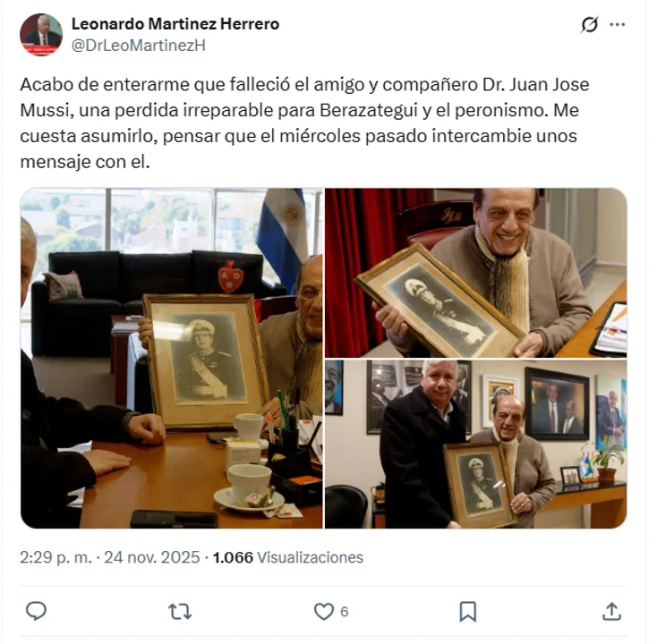Open Leonardo Martinez Herrero's profile avatar
The height and width of the screenshot is (644, 657).
click(41, 35)
